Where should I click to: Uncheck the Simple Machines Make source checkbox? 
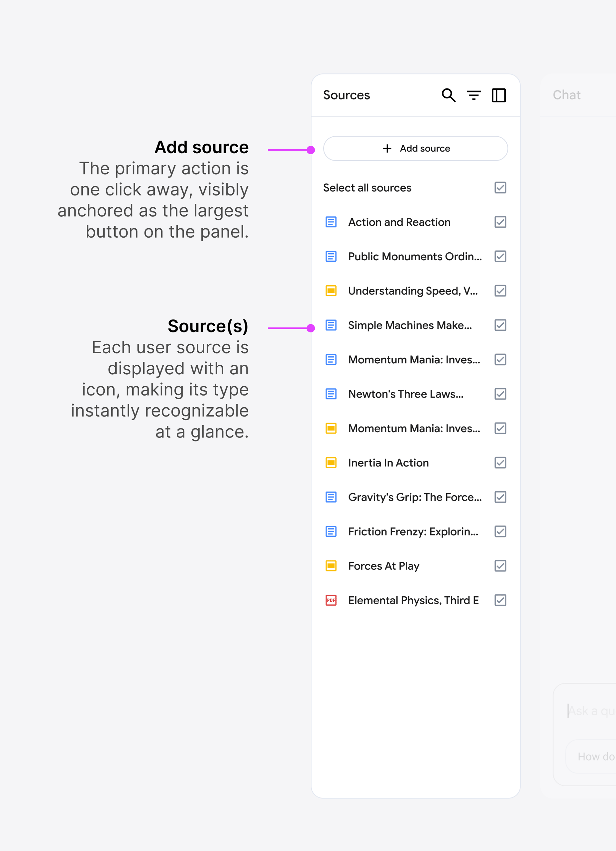click(500, 325)
